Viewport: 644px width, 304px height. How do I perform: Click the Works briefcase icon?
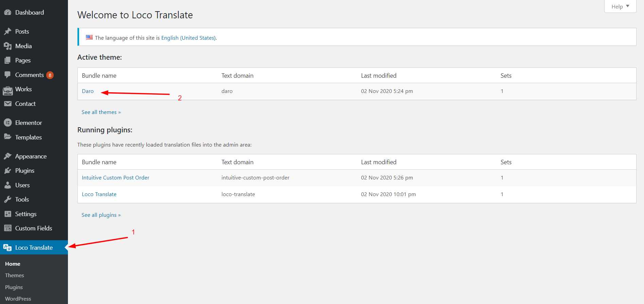(x=7, y=90)
